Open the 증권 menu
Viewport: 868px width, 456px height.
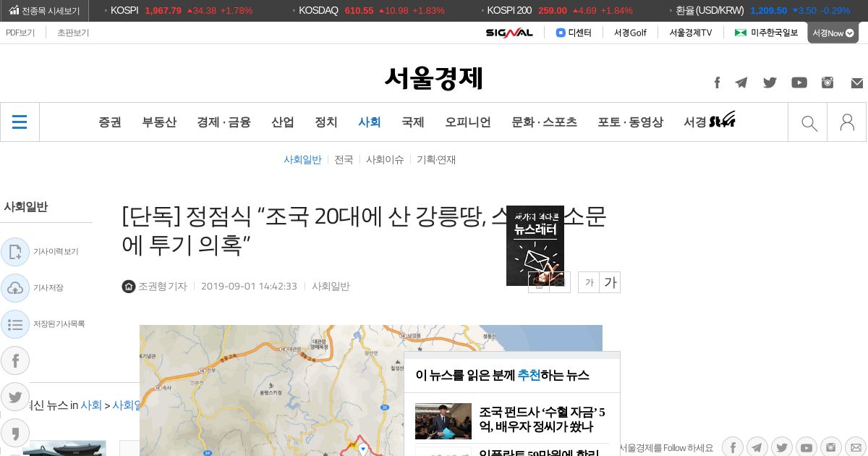click(110, 122)
